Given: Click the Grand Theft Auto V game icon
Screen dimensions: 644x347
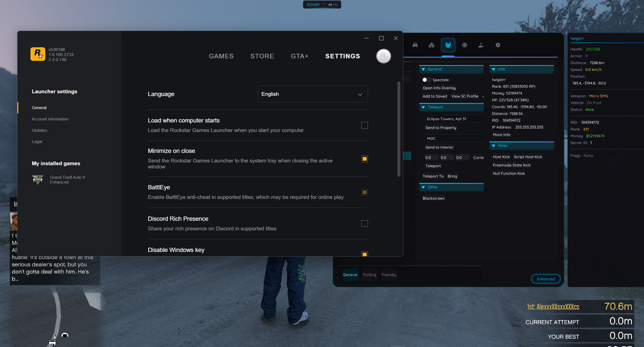Looking at the screenshot, I should [38, 179].
